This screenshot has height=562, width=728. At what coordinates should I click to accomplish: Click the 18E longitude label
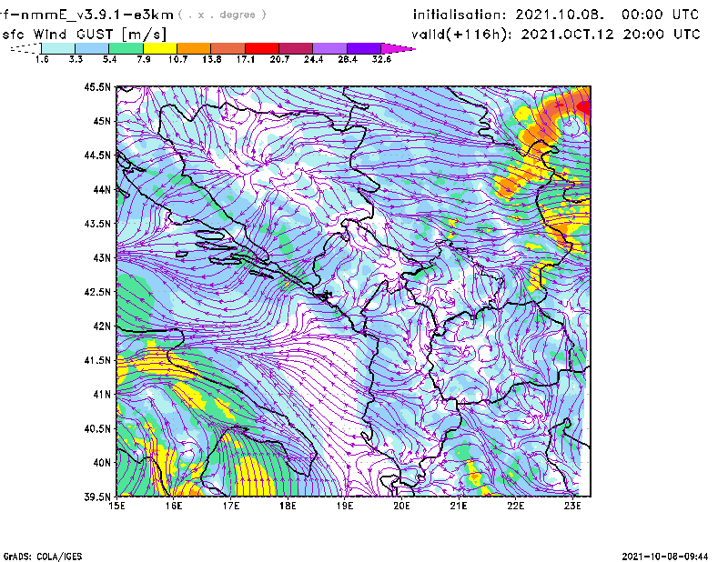click(288, 506)
